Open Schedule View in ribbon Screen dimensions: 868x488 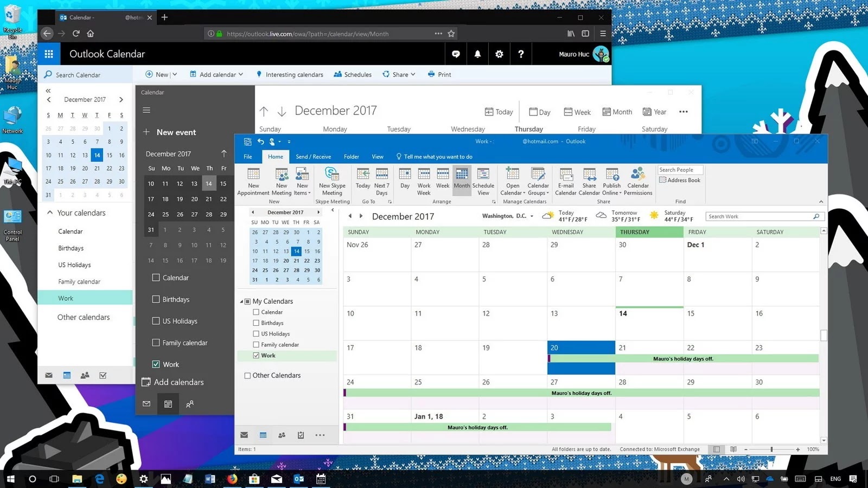pos(483,181)
